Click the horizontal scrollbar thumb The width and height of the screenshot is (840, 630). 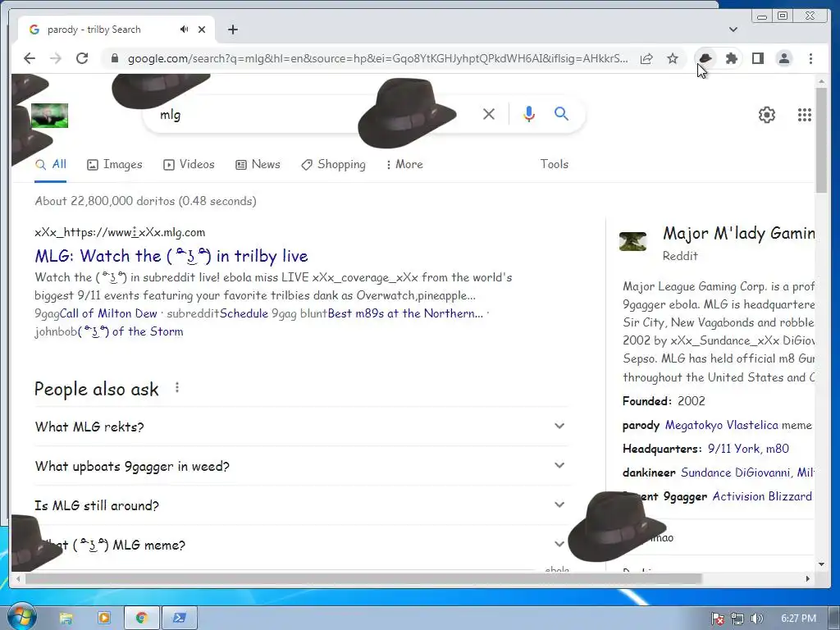(x=363, y=578)
